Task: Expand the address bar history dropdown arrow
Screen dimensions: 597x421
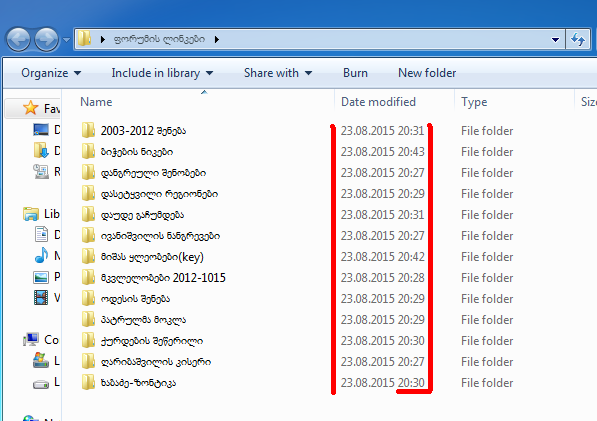Action: coord(555,39)
